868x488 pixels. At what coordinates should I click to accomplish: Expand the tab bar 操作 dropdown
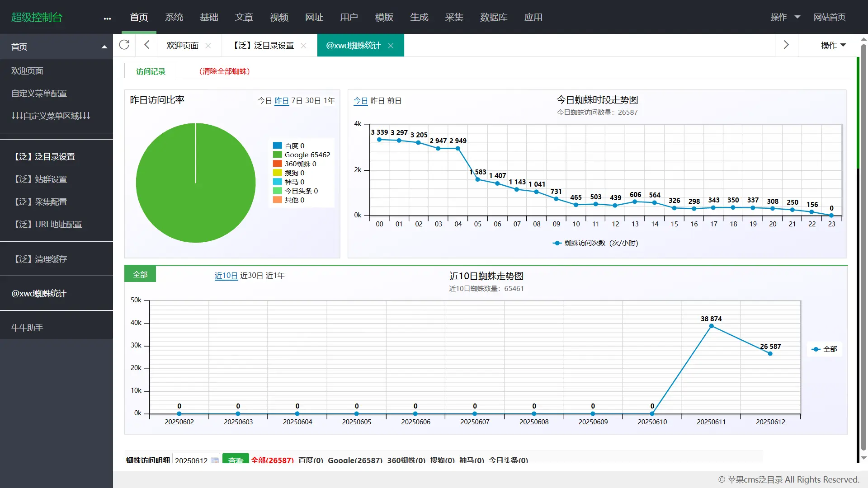click(833, 46)
